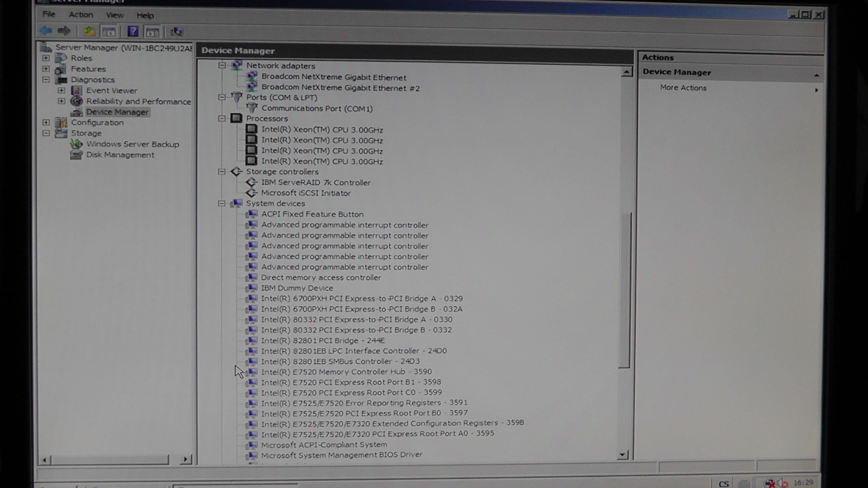Click Scan for hardware changes toolbar icon

(x=177, y=32)
